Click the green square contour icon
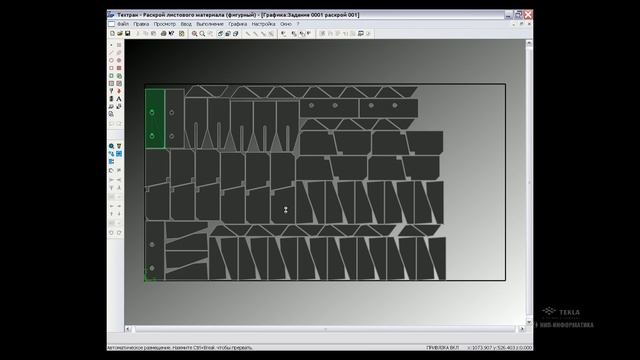The image size is (640, 360). (x=111, y=76)
